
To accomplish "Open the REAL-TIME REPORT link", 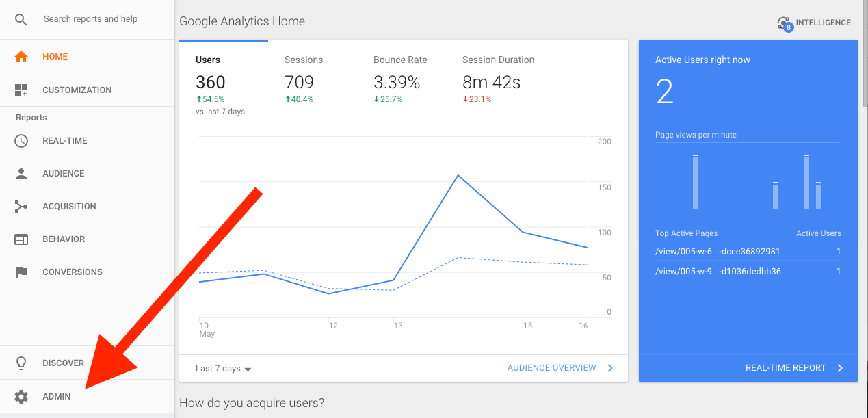I will click(785, 368).
